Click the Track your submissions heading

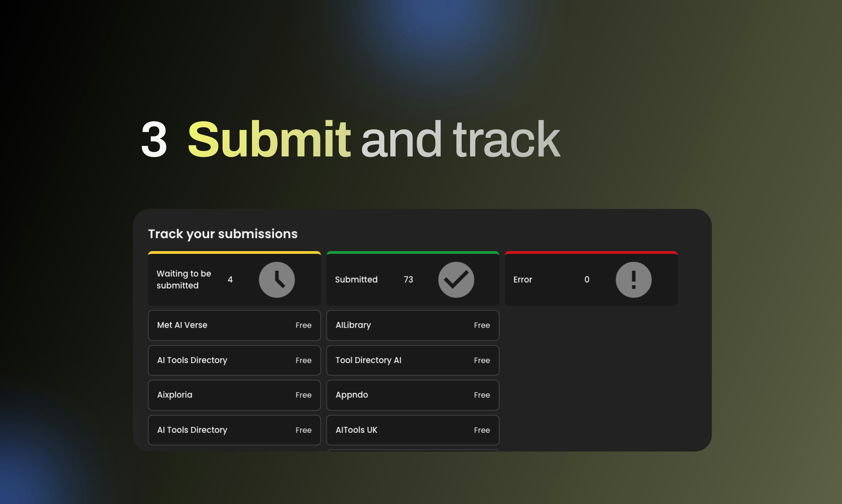(x=223, y=234)
